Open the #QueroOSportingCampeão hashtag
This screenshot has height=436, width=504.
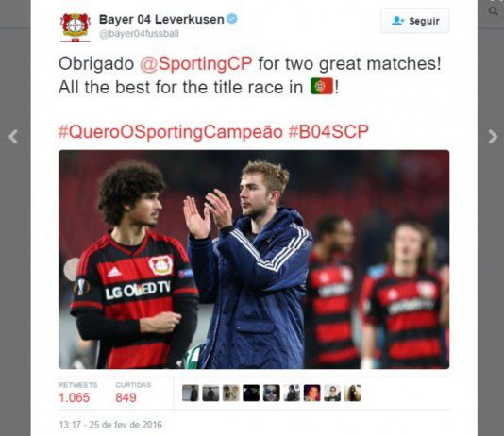[x=170, y=132]
